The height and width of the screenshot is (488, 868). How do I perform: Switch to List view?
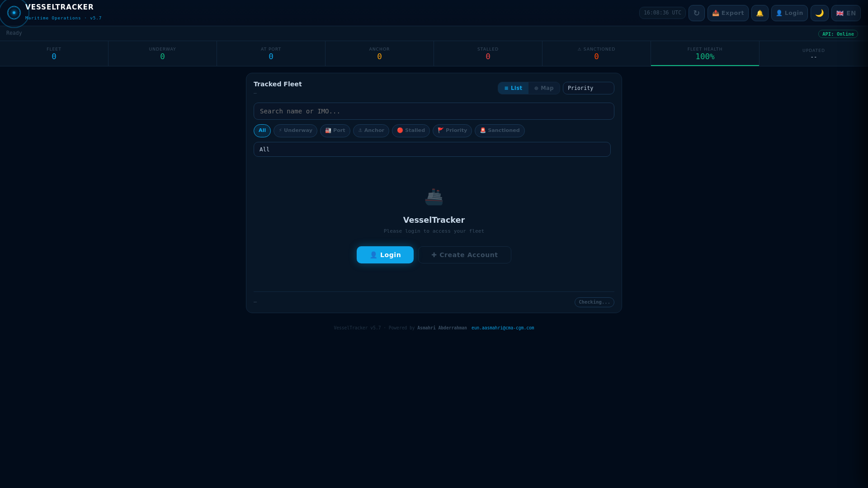click(x=513, y=88)
